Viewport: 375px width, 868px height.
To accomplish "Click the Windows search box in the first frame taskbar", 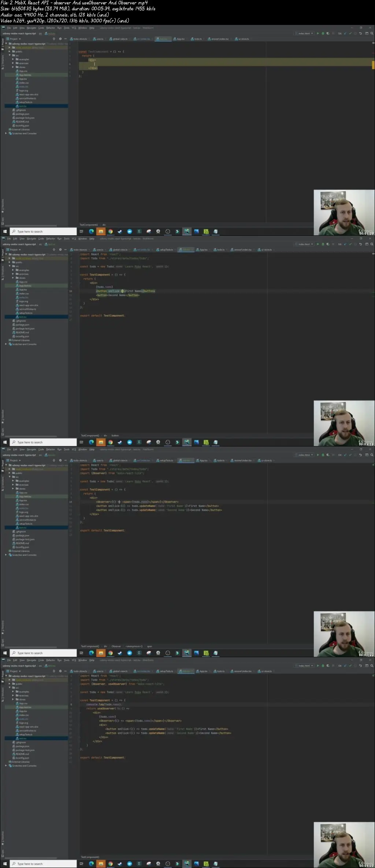I will click(43, 232).
